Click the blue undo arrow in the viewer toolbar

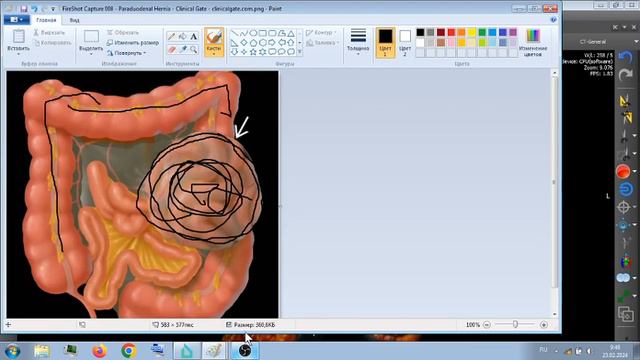[625, 58]
